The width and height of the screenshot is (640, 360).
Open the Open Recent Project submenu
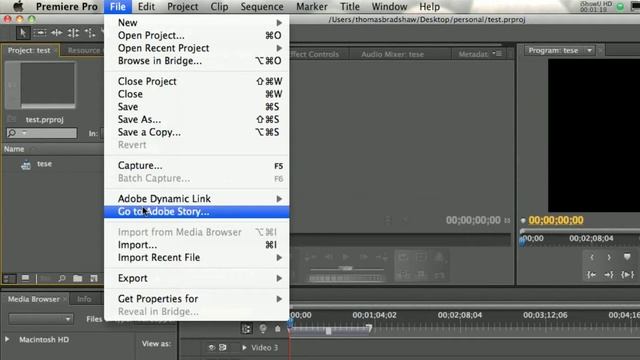tap(197, 48)
